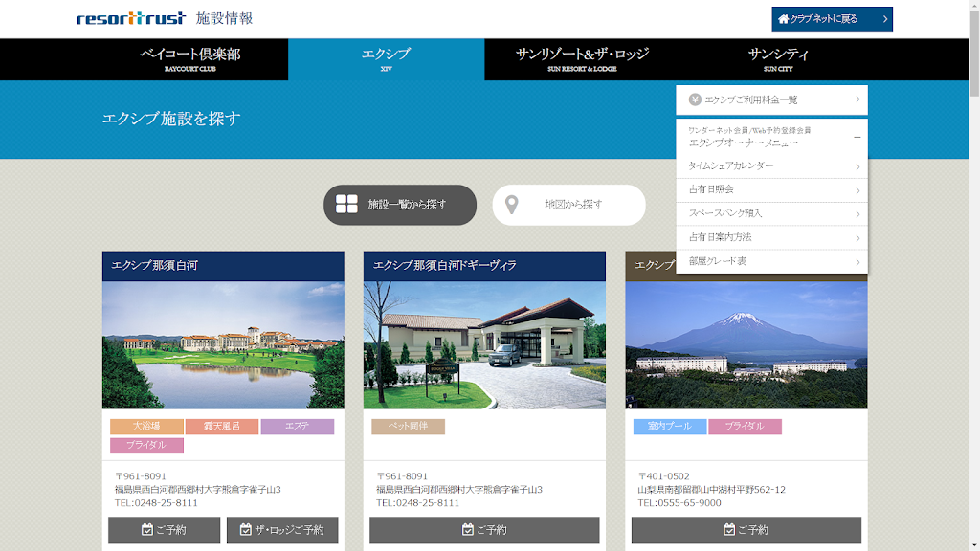Reserve エクシブ那須白河 with ご予約
The image size is (980, 551).
(x=165, y=530)
